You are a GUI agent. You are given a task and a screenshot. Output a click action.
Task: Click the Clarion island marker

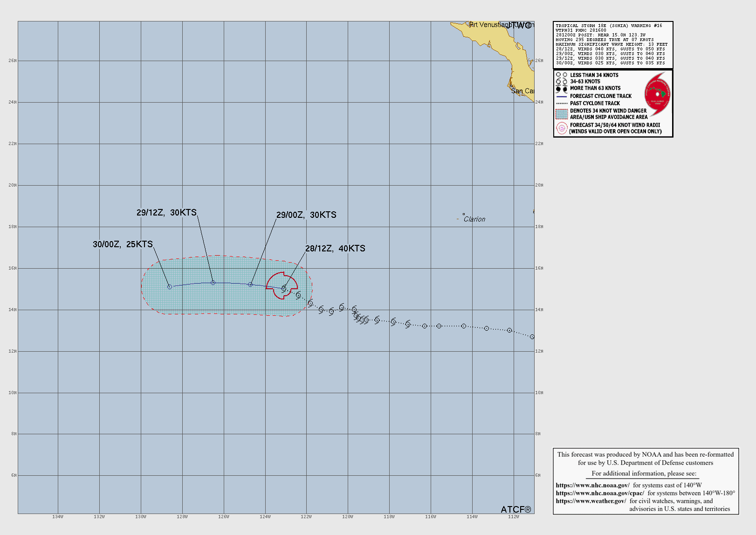point(463,215)
